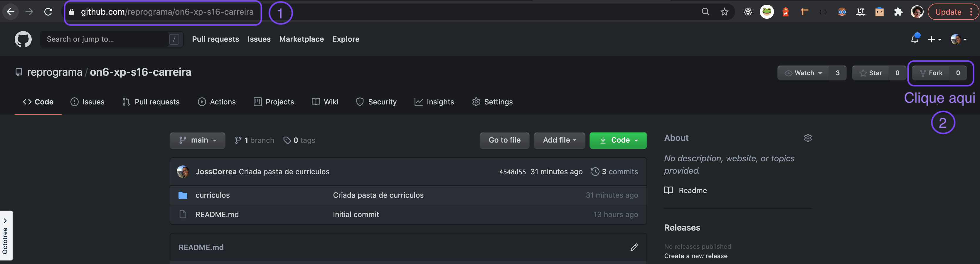Fork the repository

point(931,73)
